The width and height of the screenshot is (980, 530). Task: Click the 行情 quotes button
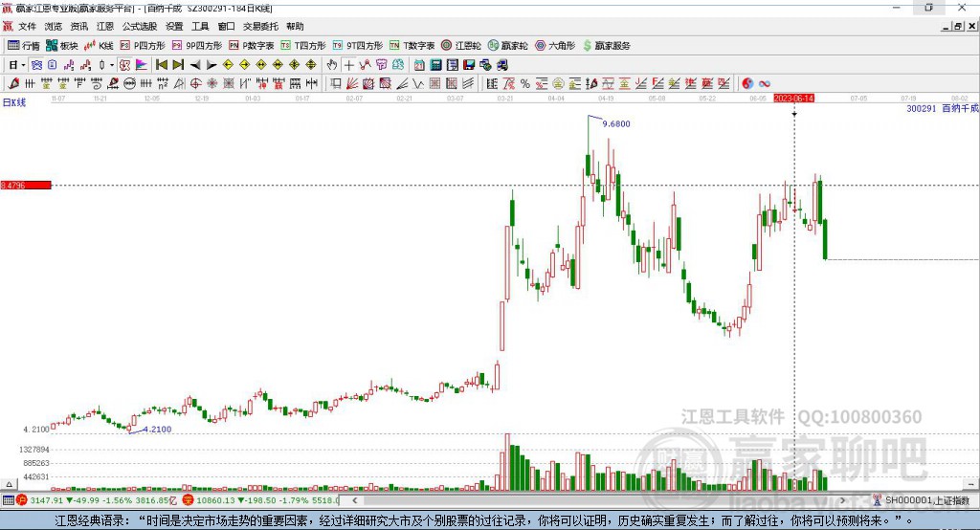pos(24,46)
